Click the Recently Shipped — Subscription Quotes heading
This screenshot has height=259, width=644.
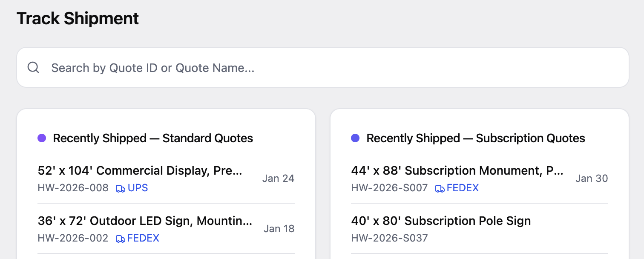point(476,138)
